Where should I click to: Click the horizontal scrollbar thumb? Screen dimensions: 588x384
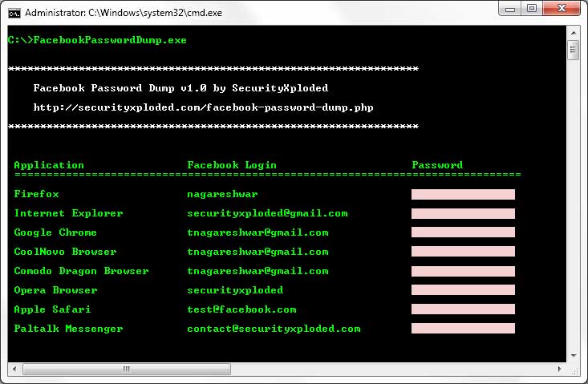(127, 369)
